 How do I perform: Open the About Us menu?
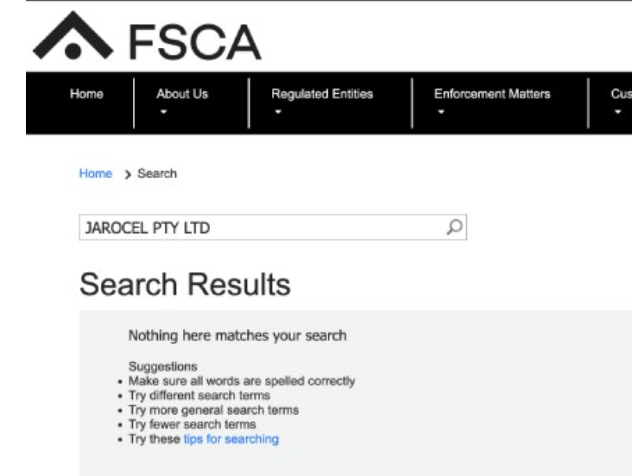pyautogui.click(x=182, y=94)
